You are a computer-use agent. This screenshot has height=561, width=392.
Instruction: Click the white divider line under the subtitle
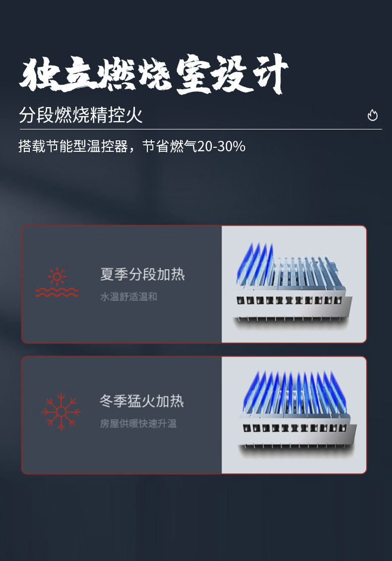click(200, 129)
